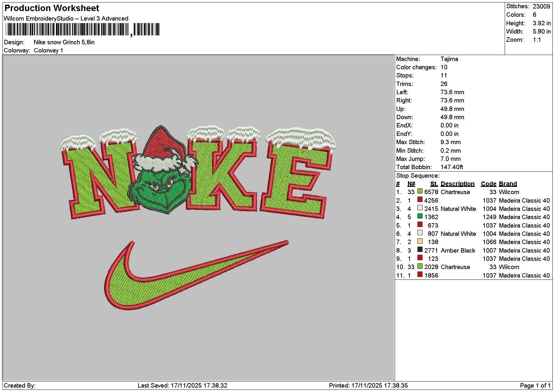Select the design name "Nike snow Grinch 5,8in"
This screenshot has height=392, width=555.
tap(64, 42)
